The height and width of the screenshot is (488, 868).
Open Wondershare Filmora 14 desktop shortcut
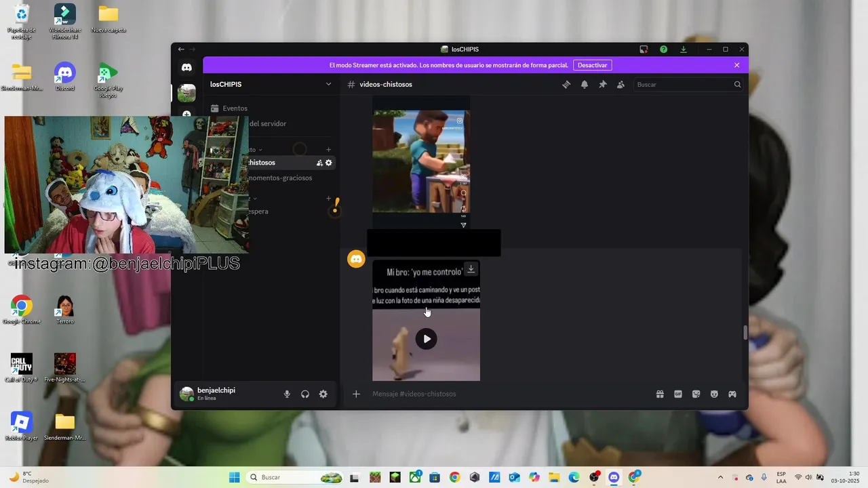pos(65,22)
